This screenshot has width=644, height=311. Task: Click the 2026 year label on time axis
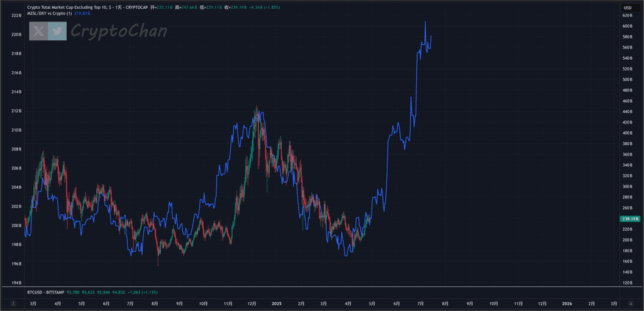point(567,303)
